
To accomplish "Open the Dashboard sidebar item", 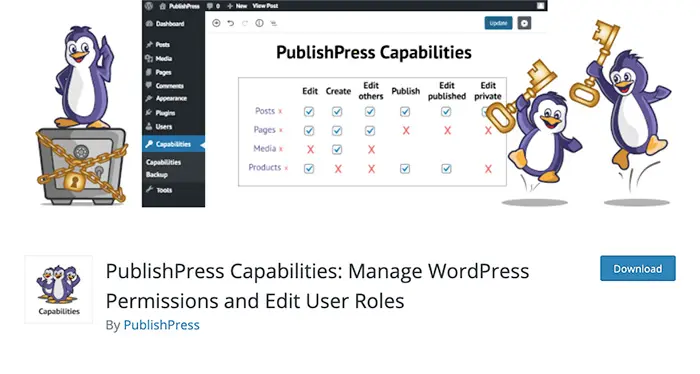I will click(165, 24).
